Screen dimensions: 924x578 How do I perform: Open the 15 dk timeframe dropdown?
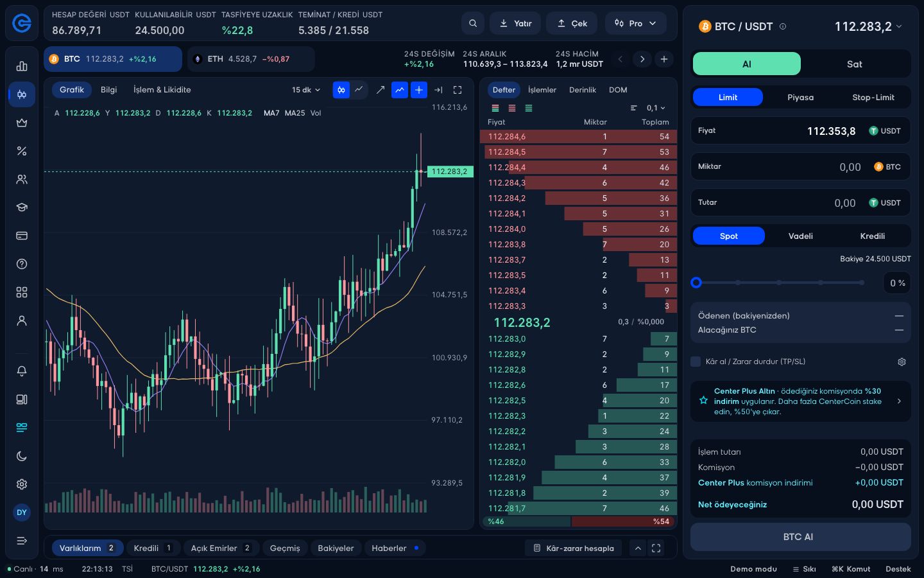[305, 90]
